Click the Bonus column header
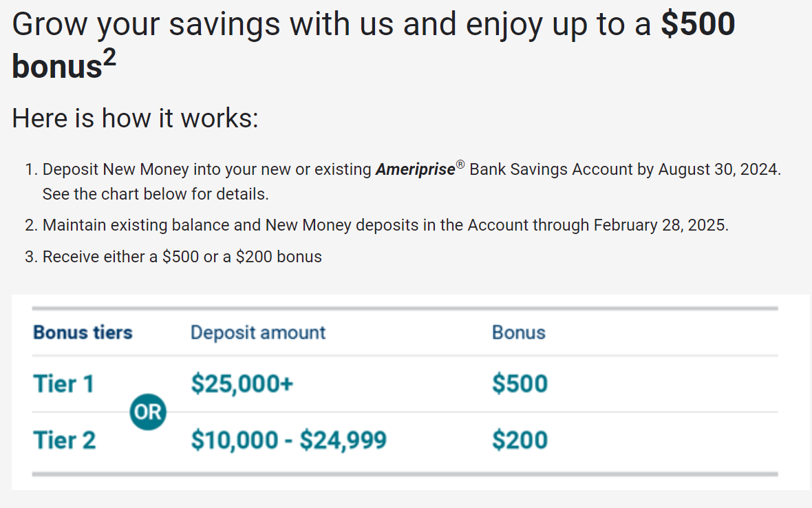Screen dimensions: 812x508 tap(518, 332)
